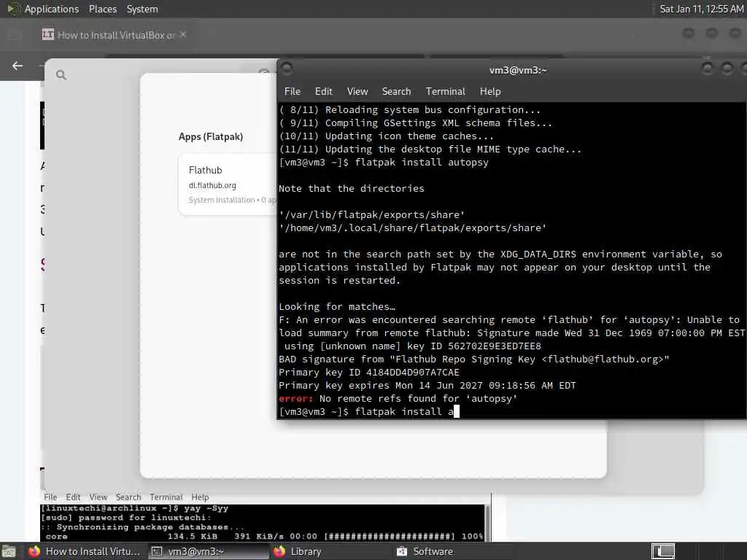Click the show desktop icon in bottom panel
Viewport: 747px width, 560px height.
pyautogui.click(x=9, y=552)
